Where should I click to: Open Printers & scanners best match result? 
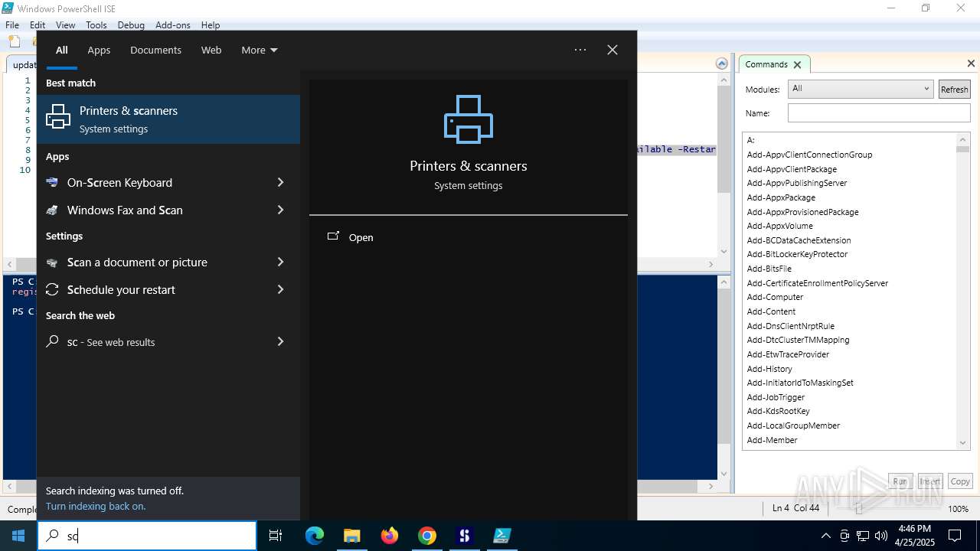coord(168,119)
